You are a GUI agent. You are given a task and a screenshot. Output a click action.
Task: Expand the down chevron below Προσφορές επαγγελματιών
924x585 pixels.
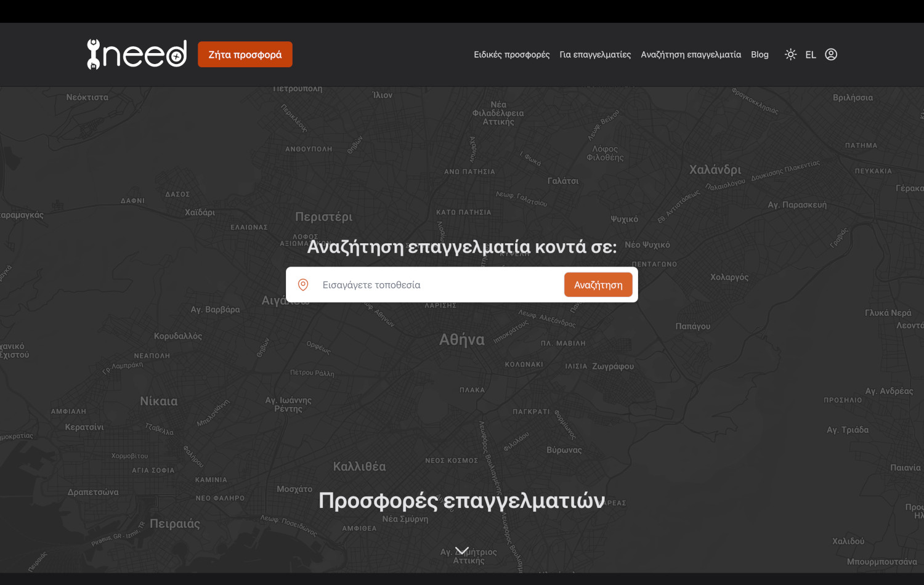pyautogui.click(x=462, y=551)
